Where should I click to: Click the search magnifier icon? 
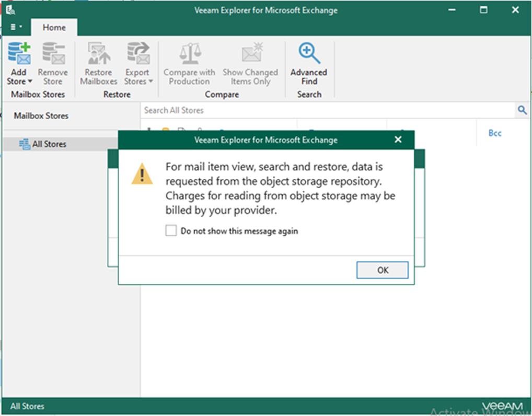[x=522, y=110]
